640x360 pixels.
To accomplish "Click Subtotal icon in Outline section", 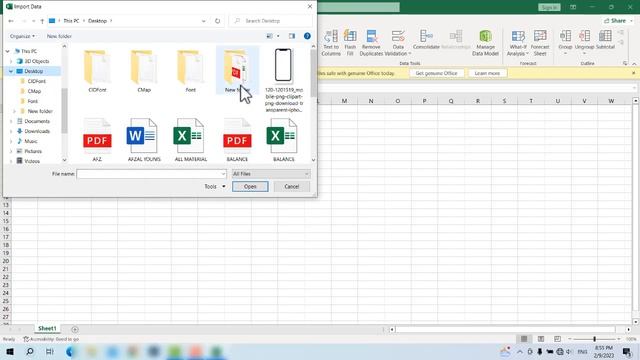I will (x=605, y=40).
